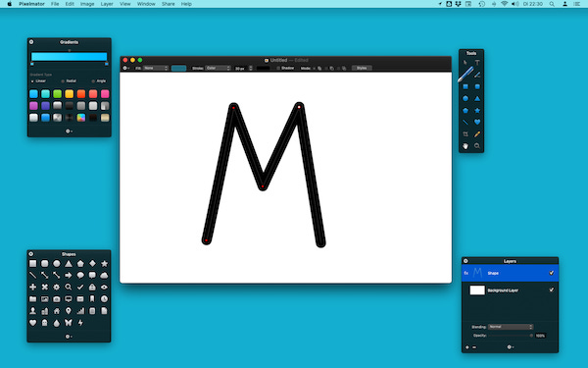Open the File menu
The width and height of the screenshot is (588, 368).
[x=55, y=4]
